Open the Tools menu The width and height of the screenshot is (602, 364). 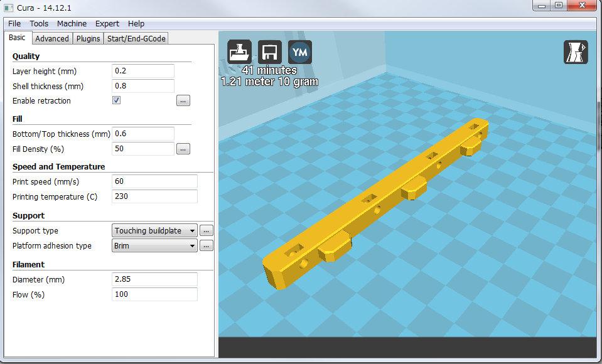39,23
